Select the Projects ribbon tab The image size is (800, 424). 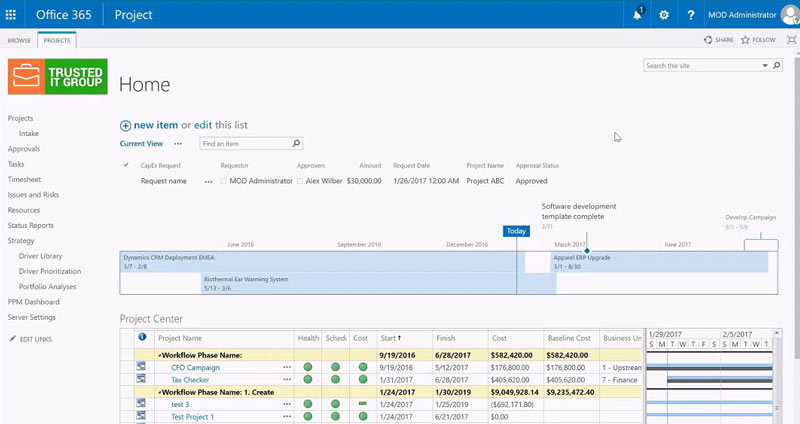tap(57, 40)
